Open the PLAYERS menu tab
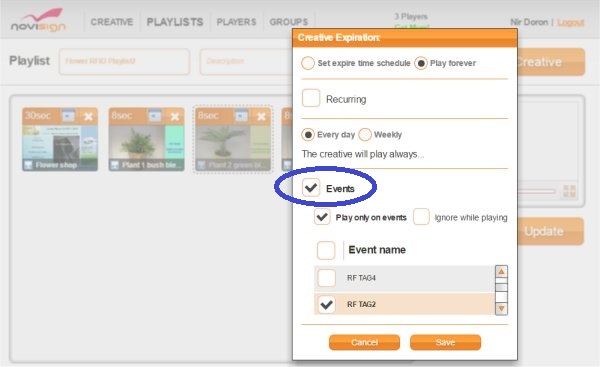The height and width of the screenshot is (367, 600). coord(236,22)
